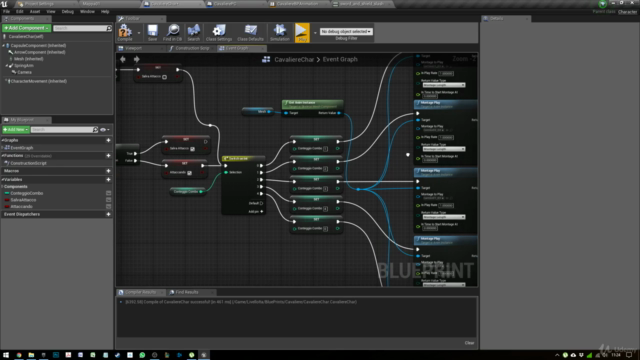
Task: Open Character parent class link
Action: 627,12
